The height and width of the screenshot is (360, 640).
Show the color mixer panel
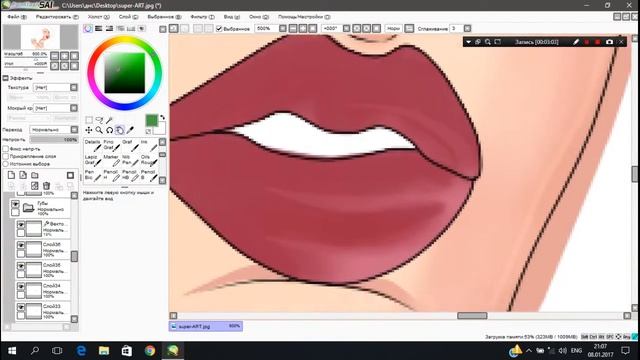tap(120, 29)
